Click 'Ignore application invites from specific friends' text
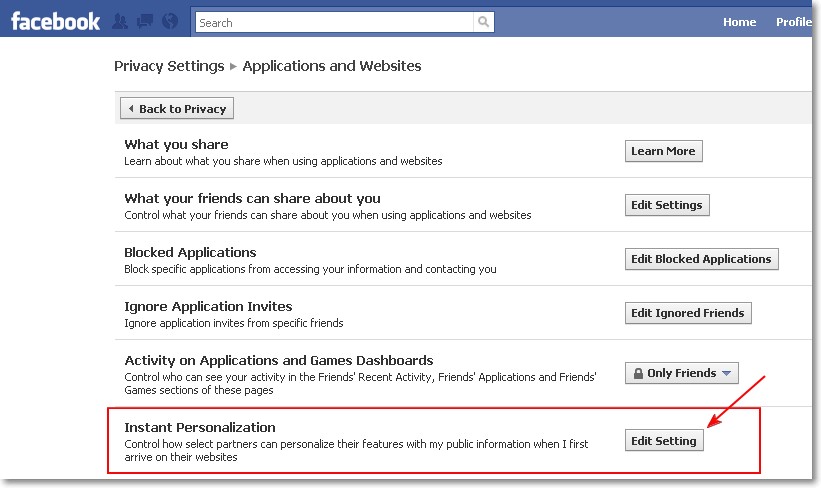Image resolution: width=821 pixels, height=488 pixels. click(234, 323)
